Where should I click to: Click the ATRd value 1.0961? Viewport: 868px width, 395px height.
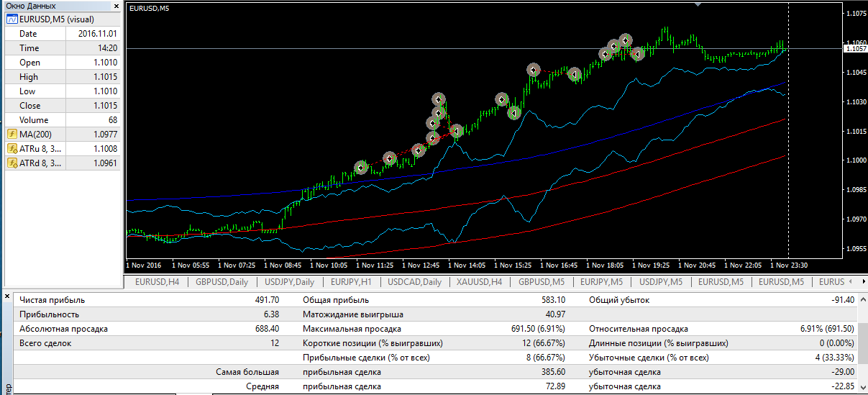point(104,163)
